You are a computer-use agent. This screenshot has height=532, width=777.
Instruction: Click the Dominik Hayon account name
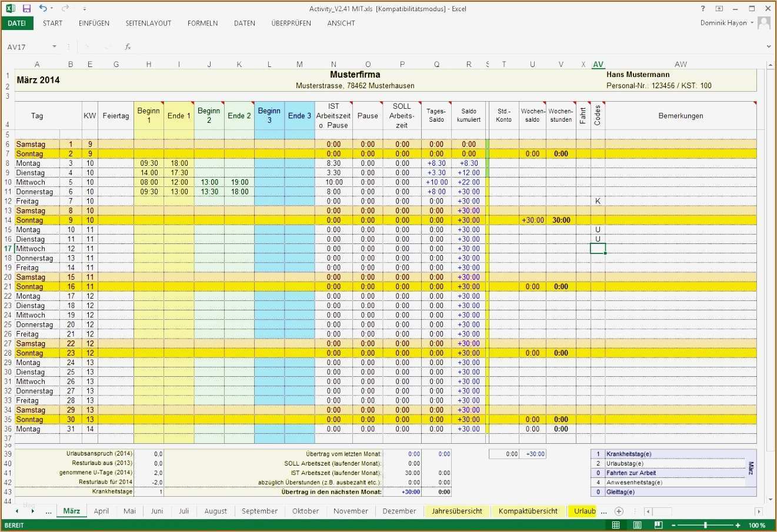click(723, 23)
